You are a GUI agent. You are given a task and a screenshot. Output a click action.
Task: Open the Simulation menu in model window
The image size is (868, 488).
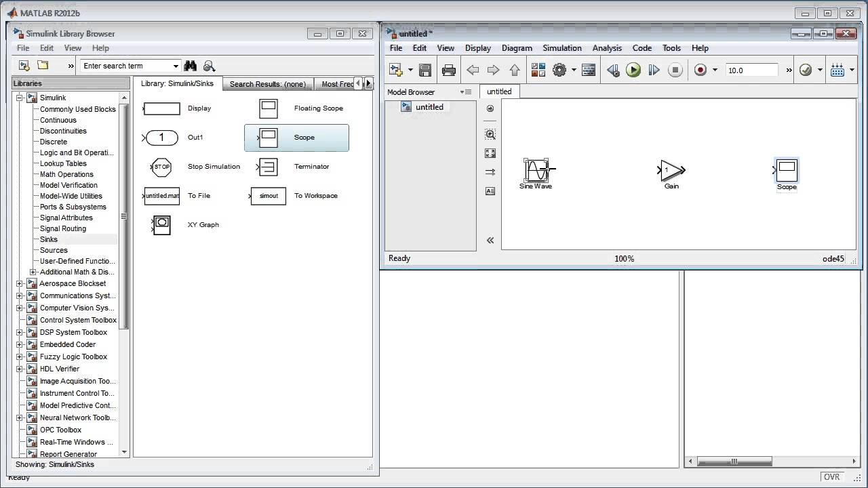pyautogui.click(x=562, y=48)
